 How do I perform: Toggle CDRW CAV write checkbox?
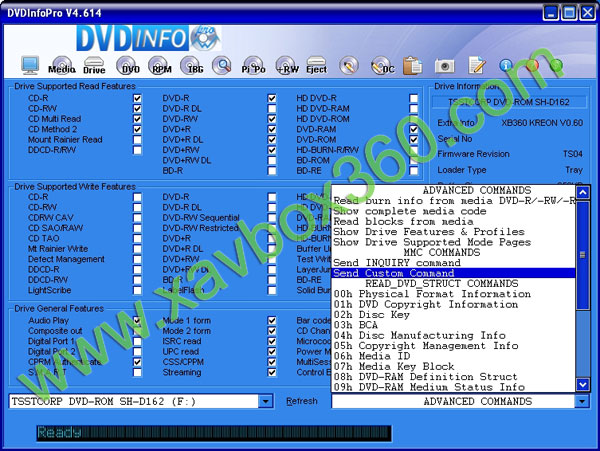tap(137, 218)
